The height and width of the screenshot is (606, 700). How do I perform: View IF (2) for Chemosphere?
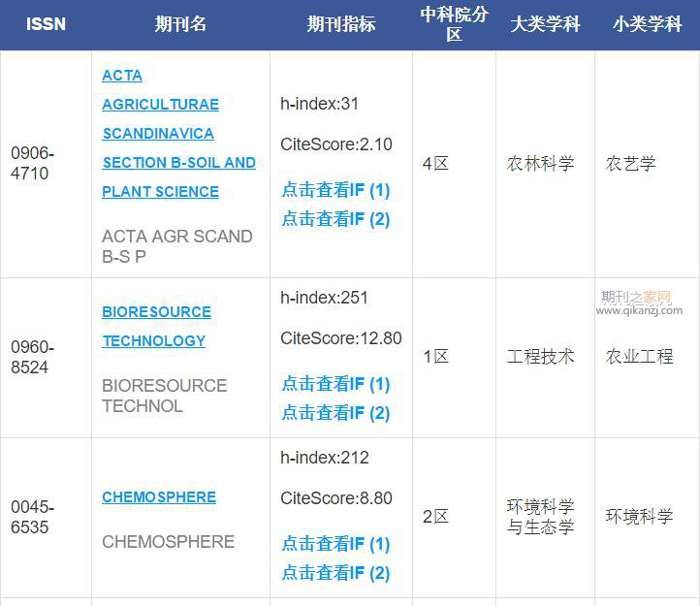pyautogui.click(x=335, y=573)
